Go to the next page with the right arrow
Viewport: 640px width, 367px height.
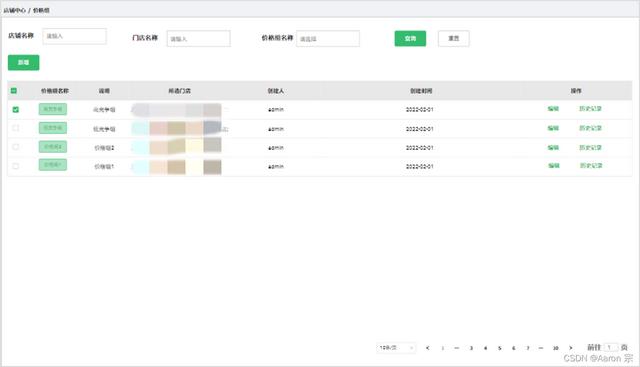click(571, 348)
